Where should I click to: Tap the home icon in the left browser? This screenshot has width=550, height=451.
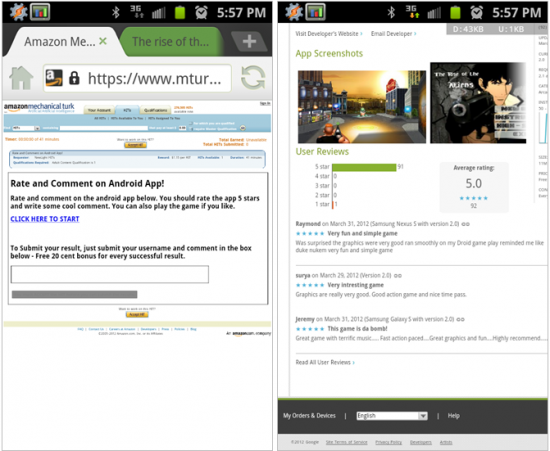[21, 78]
